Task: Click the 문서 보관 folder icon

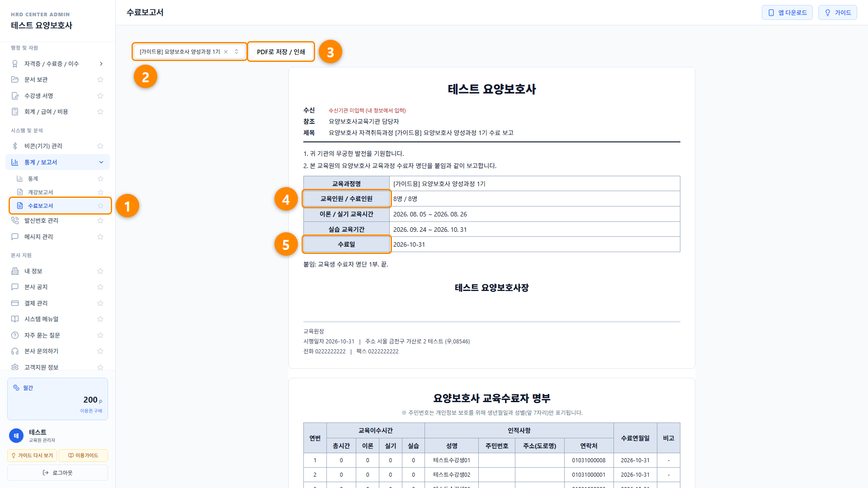Action: pyautogui.click(x=15, y=80)
